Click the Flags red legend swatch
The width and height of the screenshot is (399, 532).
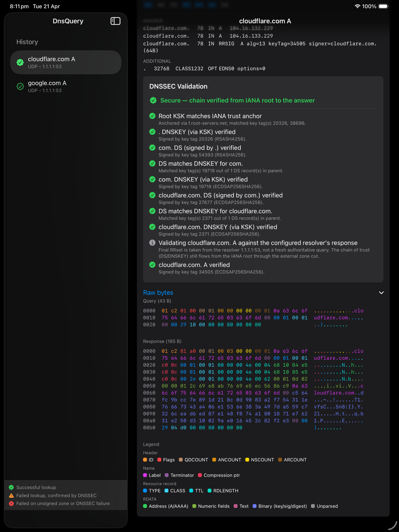pos(159,460)
